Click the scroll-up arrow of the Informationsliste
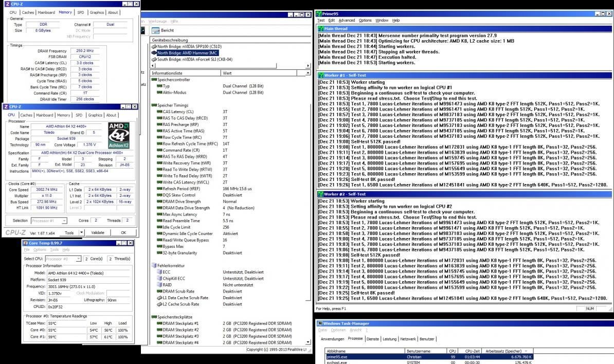This screenshot has height=364, width=614. coord(308,73)
